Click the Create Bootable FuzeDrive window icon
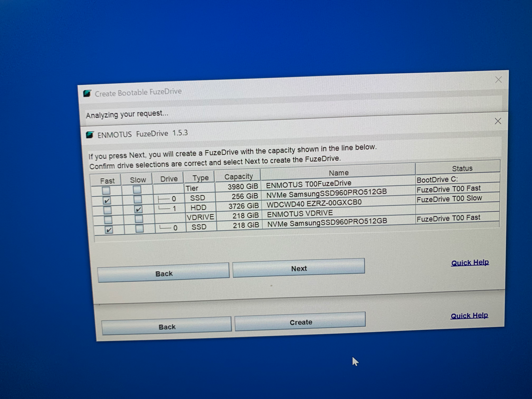This screenshot has height=399, width=532. point(87,94)
